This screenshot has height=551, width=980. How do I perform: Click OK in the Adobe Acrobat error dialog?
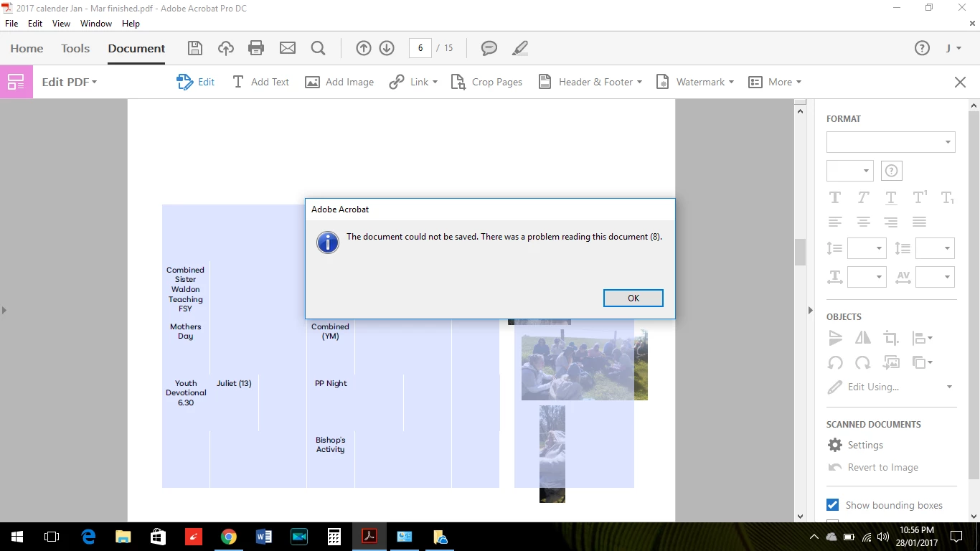click(x=633, y=298)
